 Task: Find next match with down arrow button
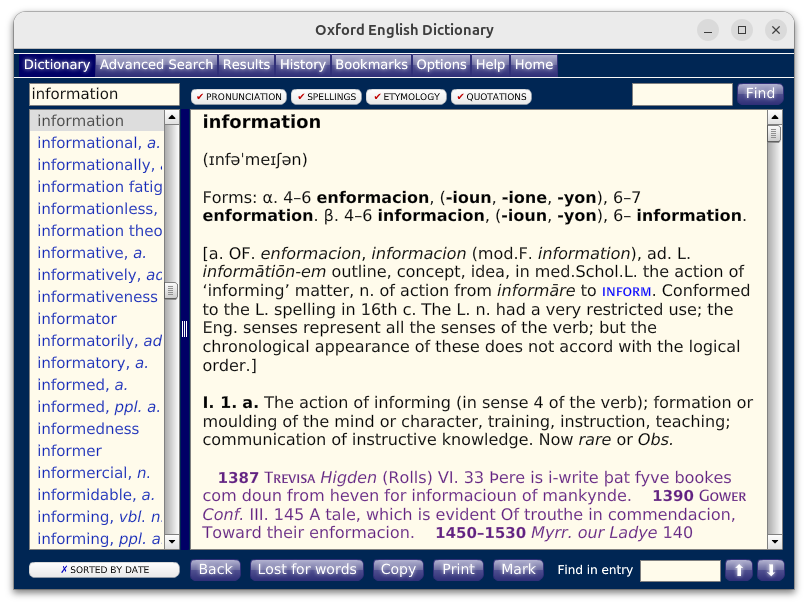(771, 570)
